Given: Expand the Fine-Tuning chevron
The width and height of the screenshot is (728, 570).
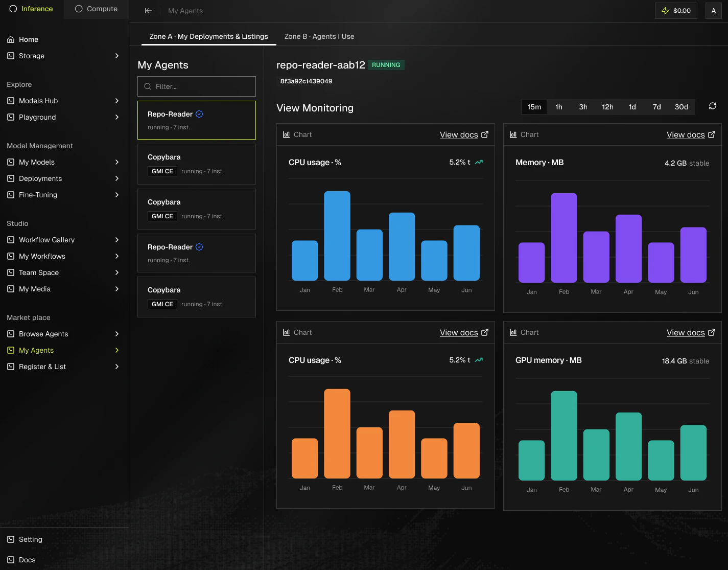Looking at the screenshot, I should click(117, 195).
